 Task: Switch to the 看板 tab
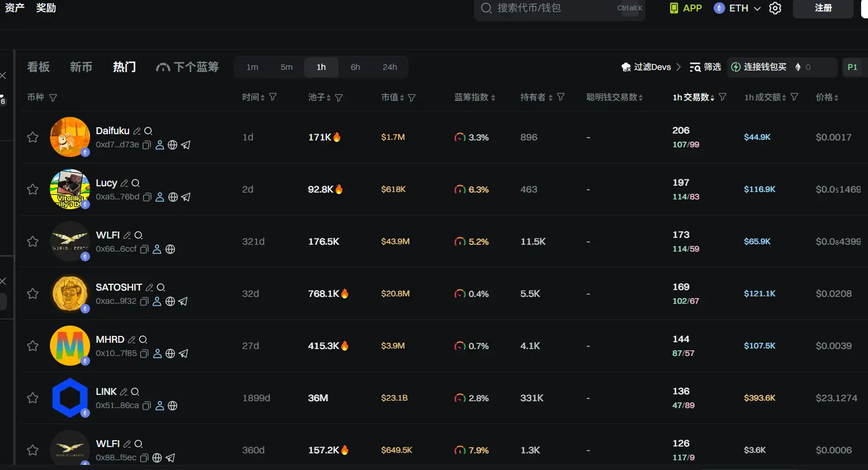[x=38, y=67]
